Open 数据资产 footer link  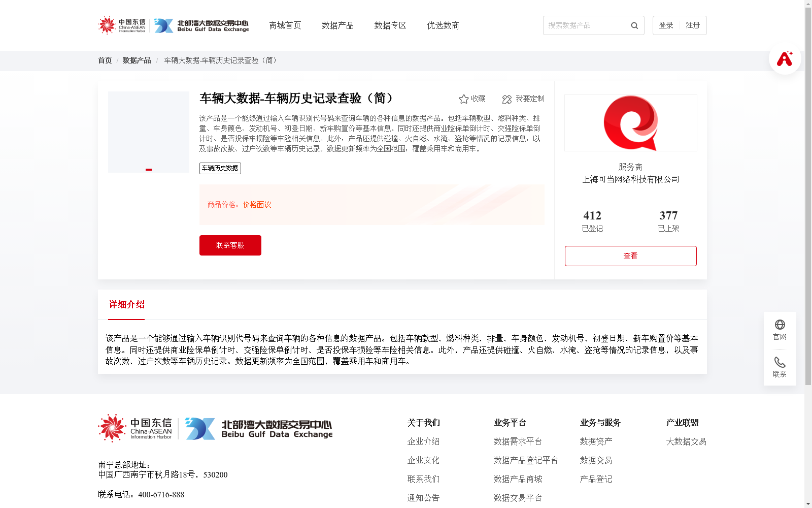(x=596, y=442)
